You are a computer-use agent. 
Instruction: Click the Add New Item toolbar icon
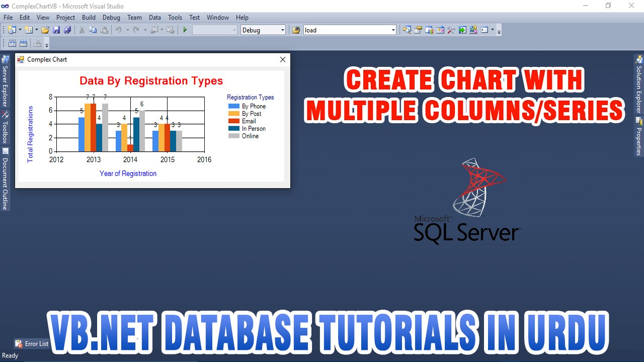click(x=29, y=30)
